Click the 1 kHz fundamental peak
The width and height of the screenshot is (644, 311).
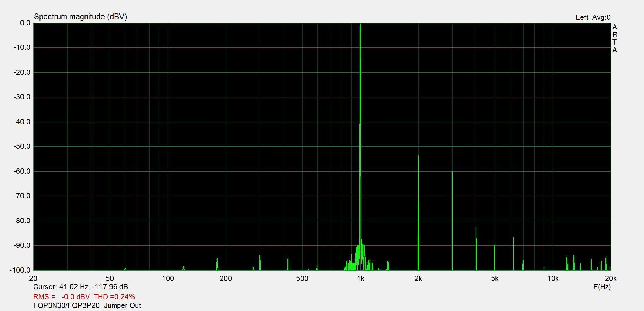(360, 147)
